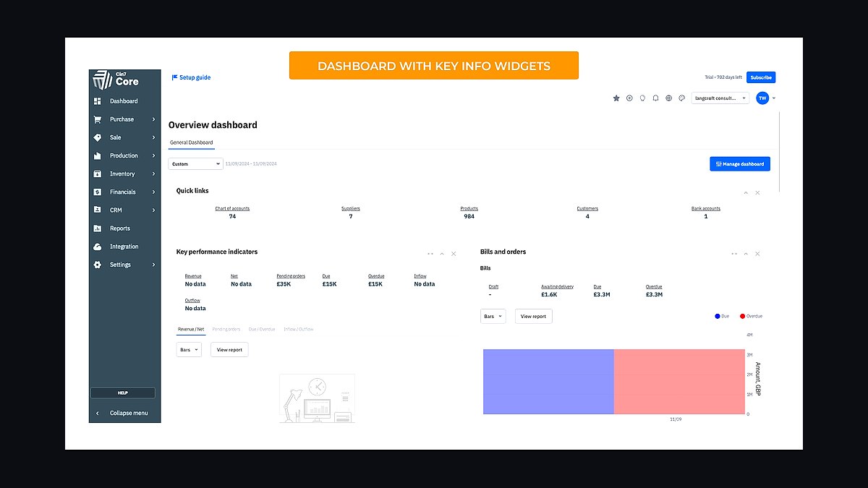Open the Bars chart type dropdown under KPIs
The width and height of the screenshot is (868, 488).
(189, 349)
